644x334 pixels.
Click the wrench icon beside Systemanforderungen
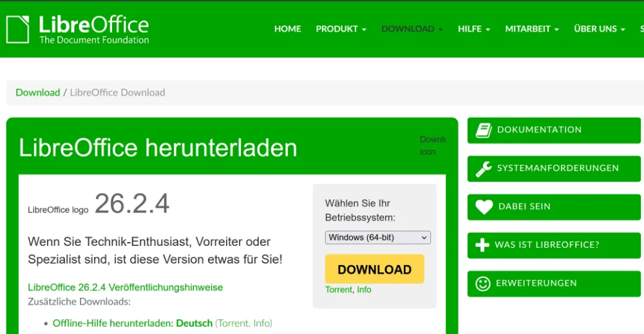click(484, 169)
